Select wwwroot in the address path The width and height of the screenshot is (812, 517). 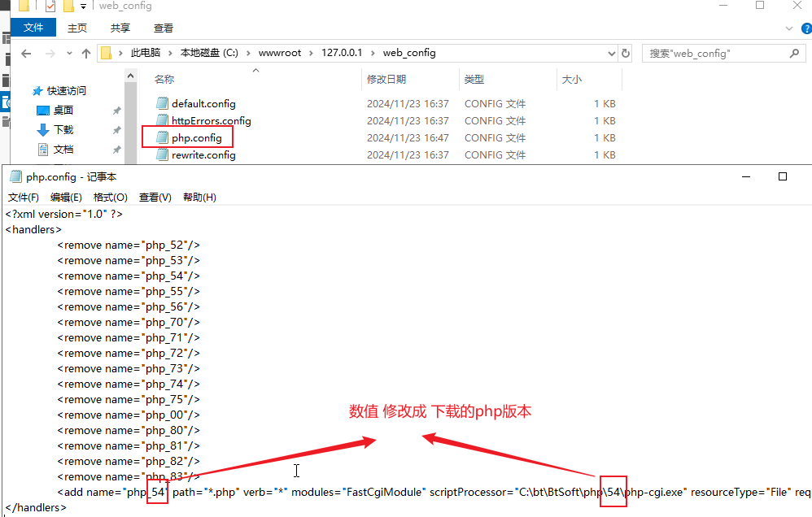tap(280, 53)
